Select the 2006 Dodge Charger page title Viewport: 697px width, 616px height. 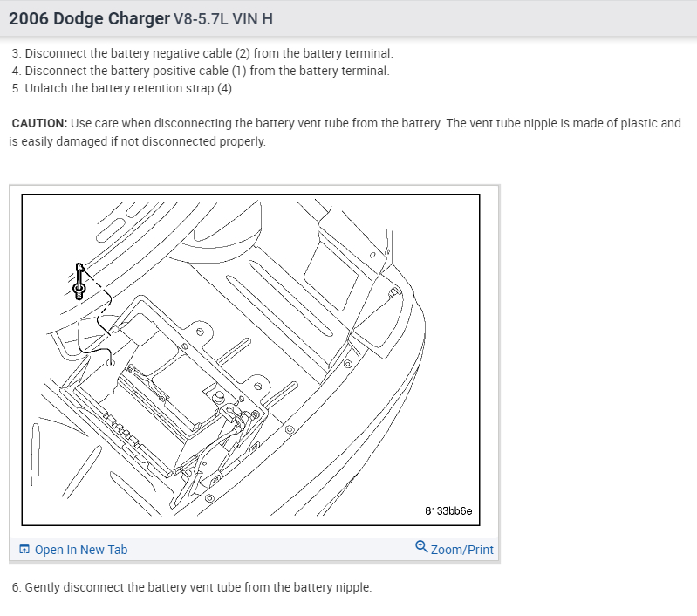tap(89, 18)
